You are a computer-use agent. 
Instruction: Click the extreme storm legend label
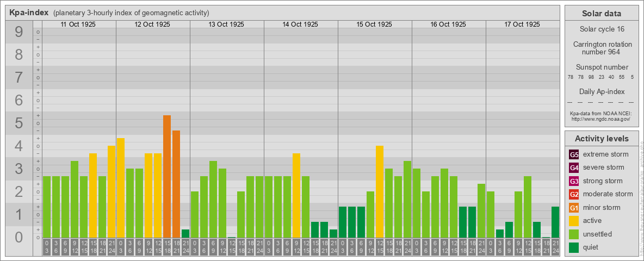(606, 154)
